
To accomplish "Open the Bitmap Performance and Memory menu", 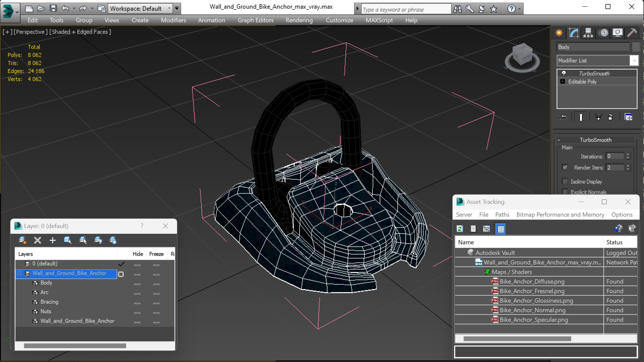I will (x=560, y=215).
